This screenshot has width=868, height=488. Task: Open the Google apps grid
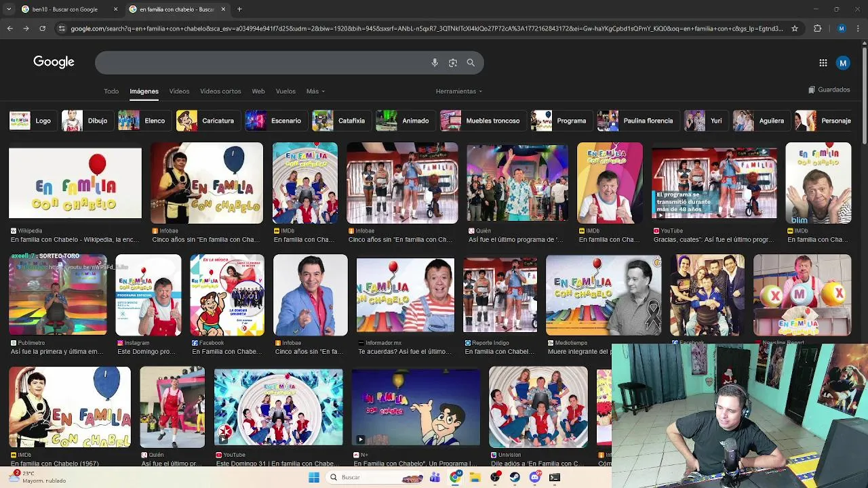click(823, 63)
